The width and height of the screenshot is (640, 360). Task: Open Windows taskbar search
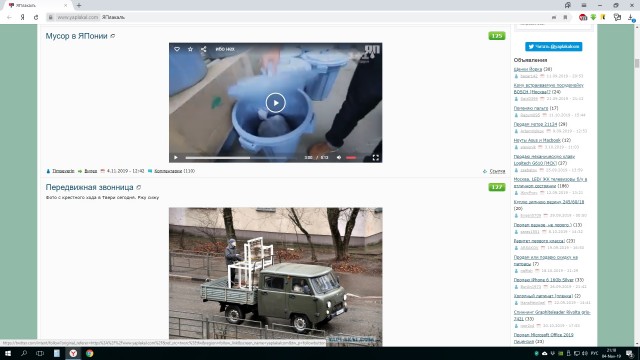[x=24, y=353]
